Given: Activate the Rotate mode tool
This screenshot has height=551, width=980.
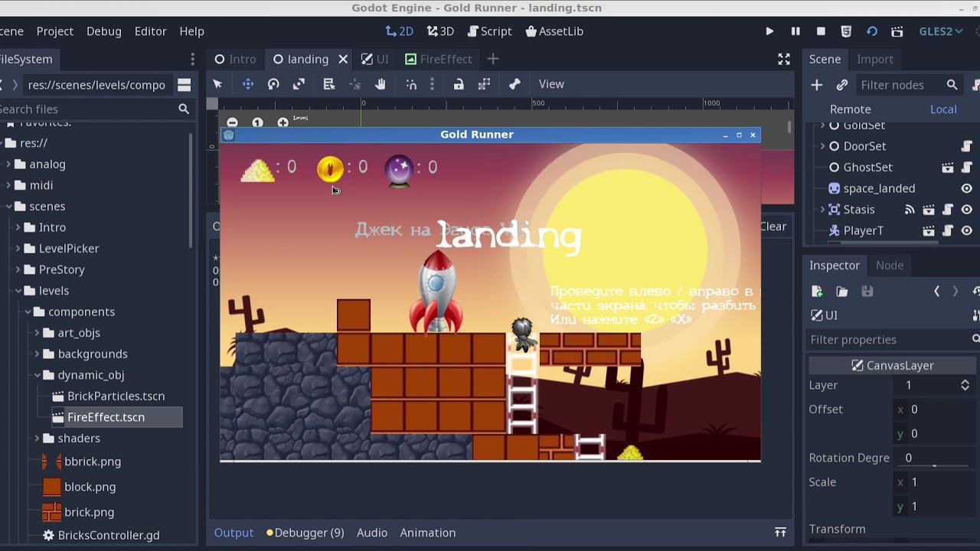Looking at the screenshot, I should 273,84.
